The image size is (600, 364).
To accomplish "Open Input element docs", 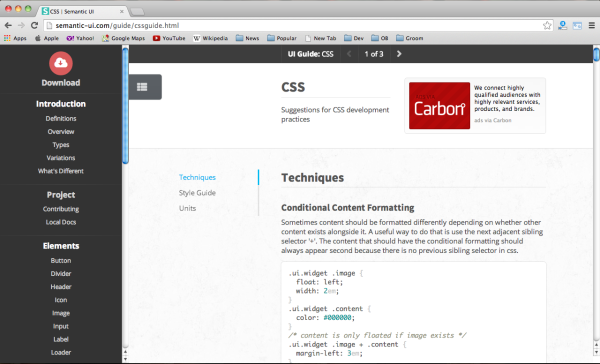I will (x=61, y=326).
